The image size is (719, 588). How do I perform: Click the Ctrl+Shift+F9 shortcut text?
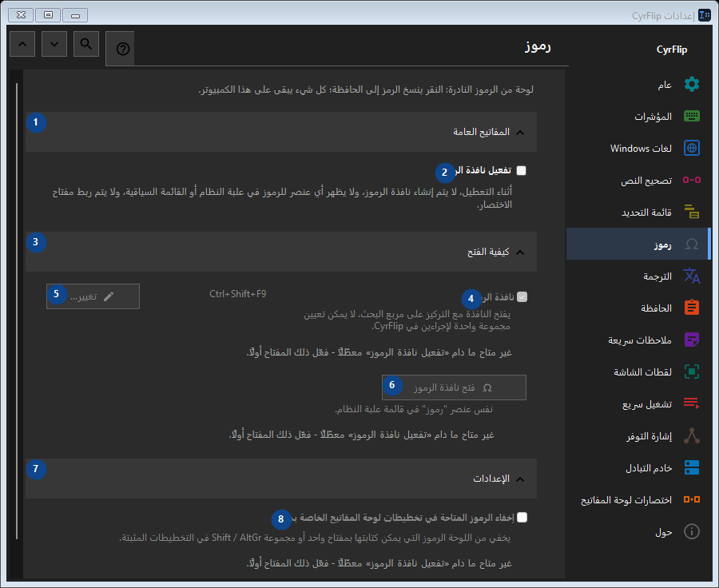237,294
